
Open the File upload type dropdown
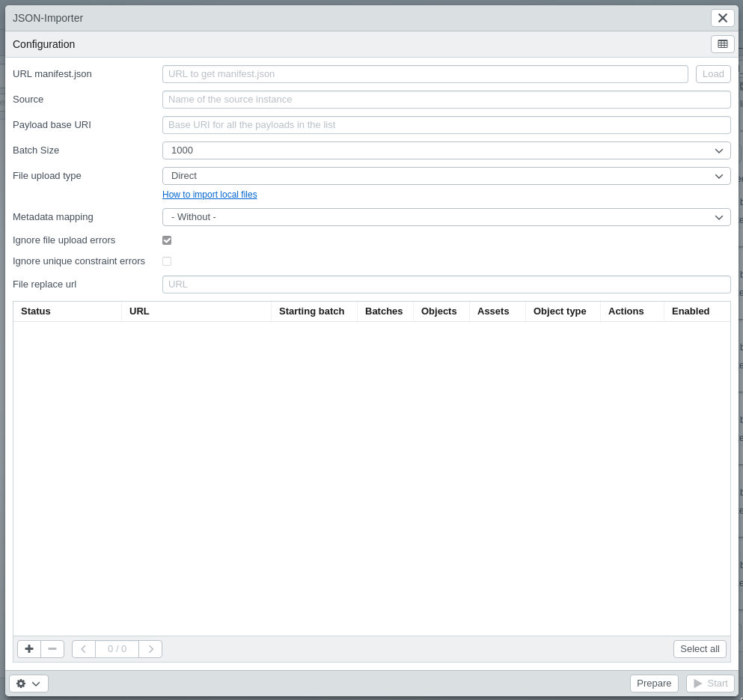point(447,176)
